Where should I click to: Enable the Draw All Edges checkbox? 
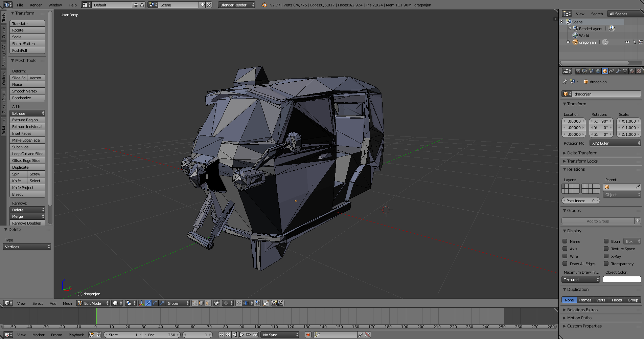coord(565,264)
